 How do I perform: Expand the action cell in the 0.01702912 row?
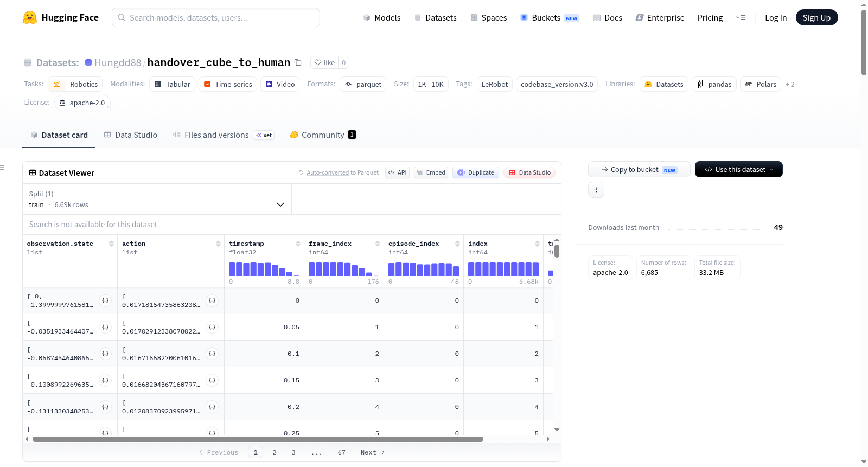[212, 327]
